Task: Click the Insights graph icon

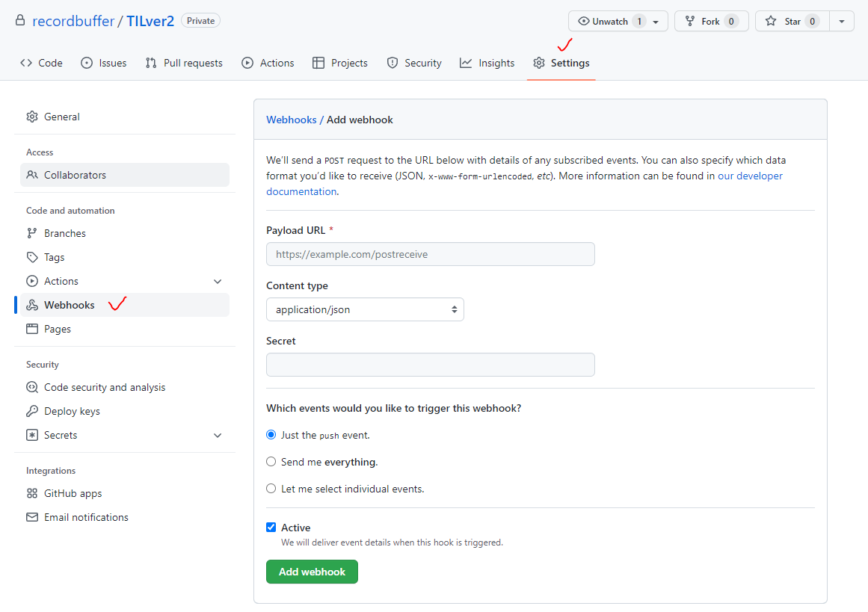Action: [466, 63]
